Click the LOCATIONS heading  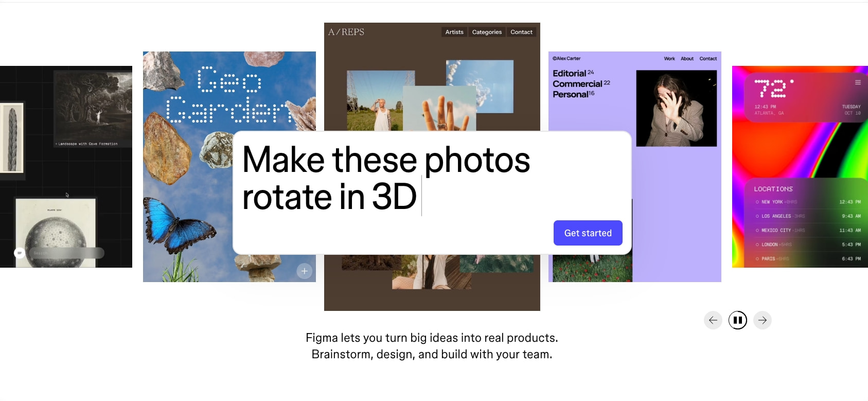pyautogui.click(x=773, y=189)
